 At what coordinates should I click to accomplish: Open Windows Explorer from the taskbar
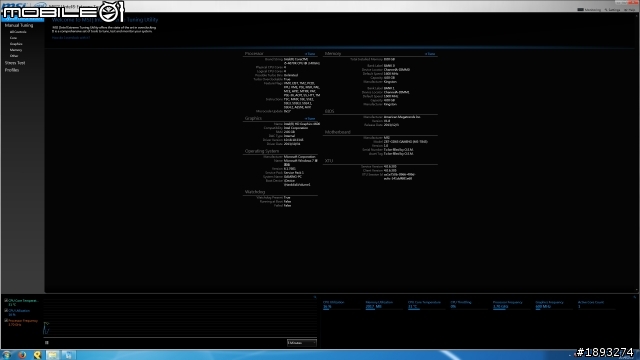pyautogui.click(x=52, y=355)
